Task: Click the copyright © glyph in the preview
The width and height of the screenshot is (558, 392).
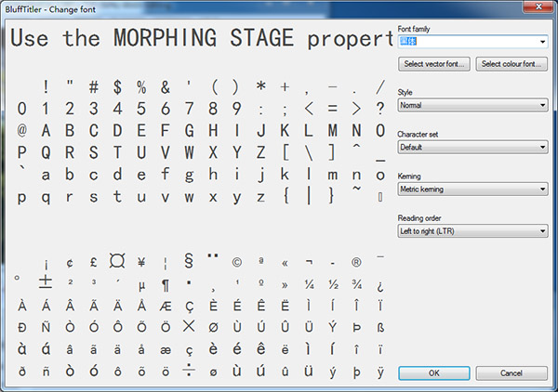Action: tap(236, 262)
